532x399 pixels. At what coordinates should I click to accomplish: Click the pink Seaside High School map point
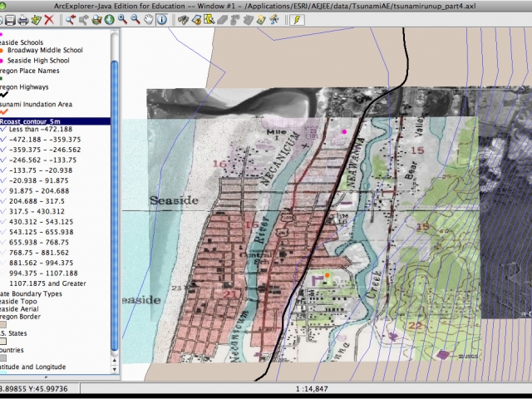click(x=344, y=131)
